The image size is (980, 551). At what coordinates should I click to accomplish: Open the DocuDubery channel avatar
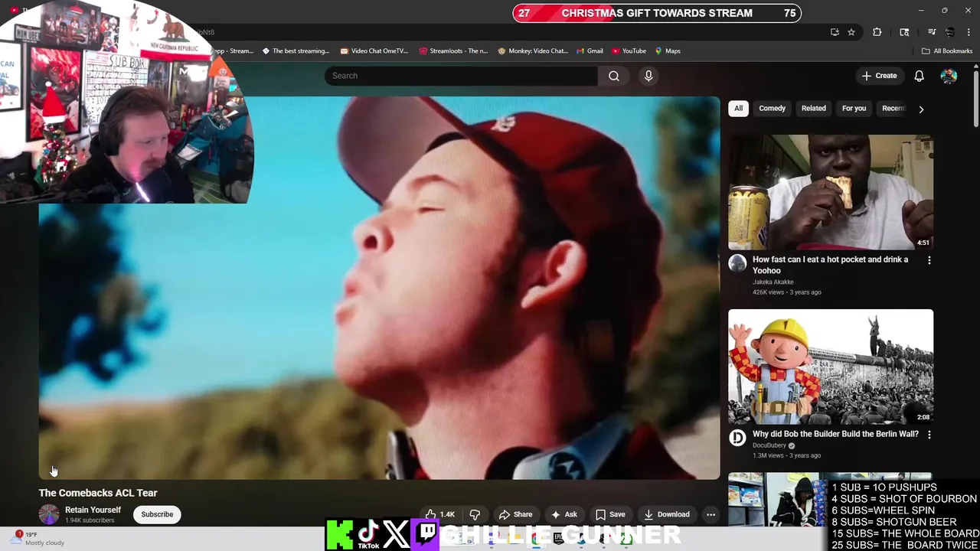[x=737, y=438]
